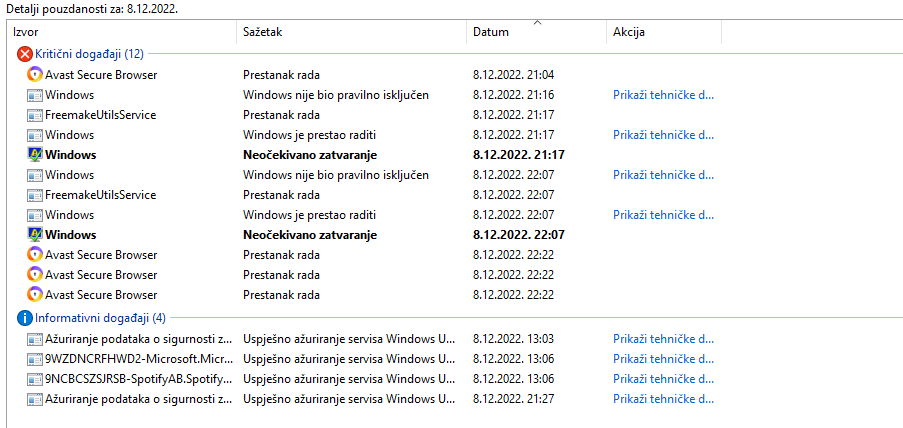Click the red critical events error icon

[25, 54]
